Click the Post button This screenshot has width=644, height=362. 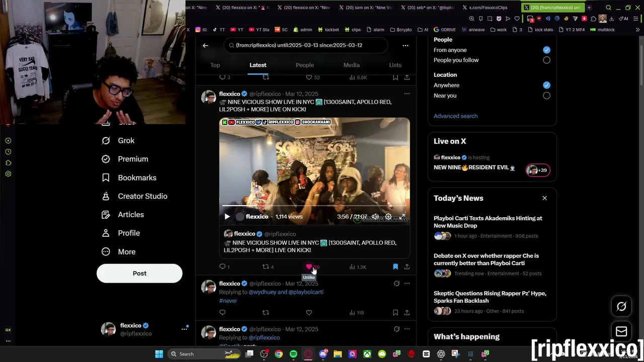139,274
